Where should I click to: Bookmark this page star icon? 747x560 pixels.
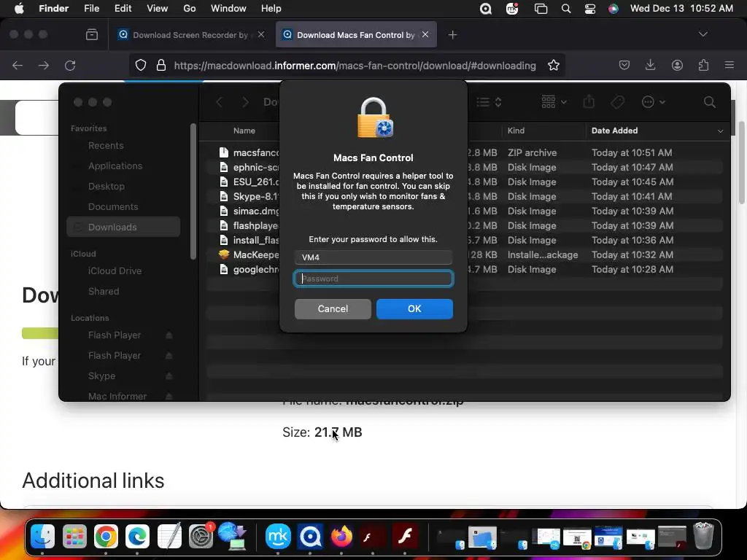(554, 65)
